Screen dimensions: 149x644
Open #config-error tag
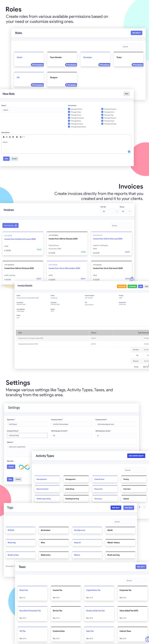[87, 530]
